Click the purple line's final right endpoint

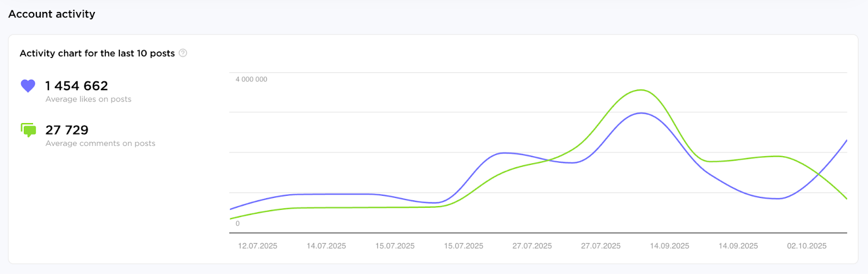[846, 141]
